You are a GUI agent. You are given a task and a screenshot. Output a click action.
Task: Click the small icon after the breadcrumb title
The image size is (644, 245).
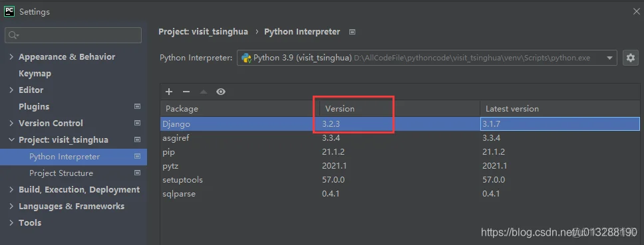tap(352, 32)
